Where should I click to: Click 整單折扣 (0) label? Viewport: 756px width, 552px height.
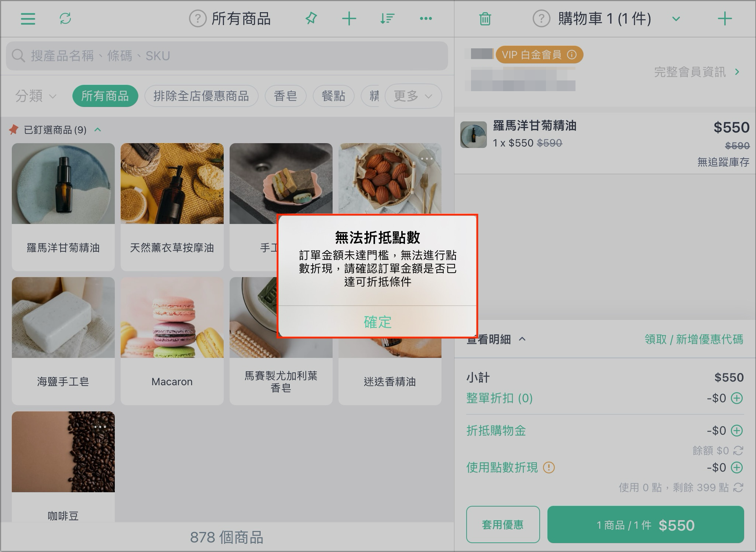[x=499, y=398]
